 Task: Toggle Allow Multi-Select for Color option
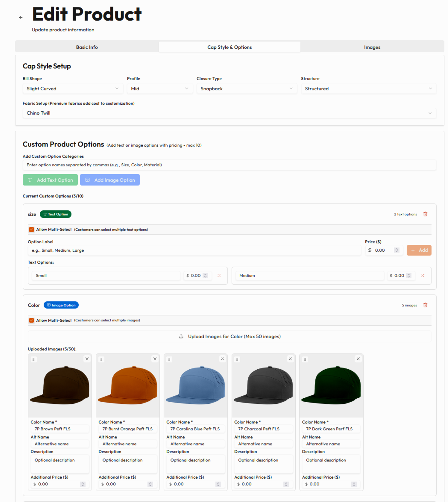point(31,320)
